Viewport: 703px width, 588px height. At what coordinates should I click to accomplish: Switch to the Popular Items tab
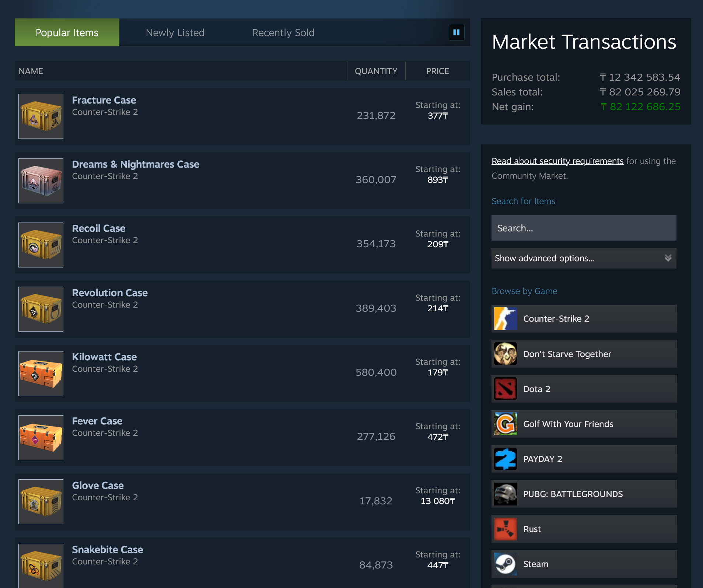click(x=67, y=32)
